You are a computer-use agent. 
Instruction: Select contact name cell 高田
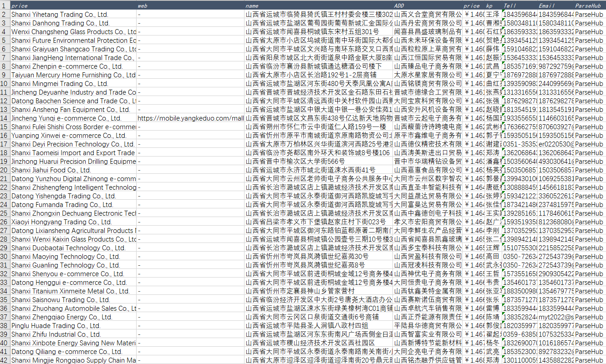pos(494,257)
